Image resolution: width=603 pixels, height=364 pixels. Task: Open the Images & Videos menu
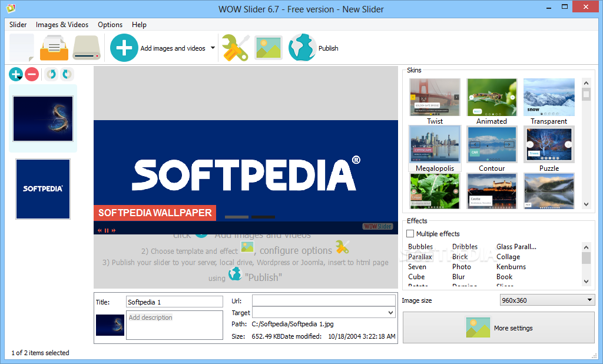[x=62, y=24]
